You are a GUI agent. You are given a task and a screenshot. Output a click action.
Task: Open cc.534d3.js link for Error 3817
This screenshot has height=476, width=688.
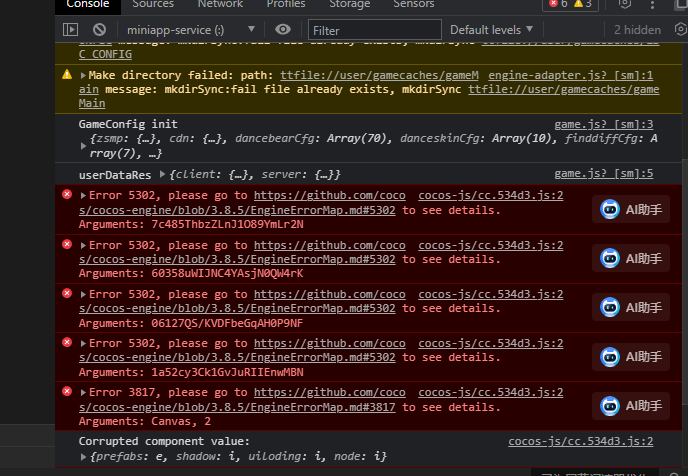(x=491, y=392)
